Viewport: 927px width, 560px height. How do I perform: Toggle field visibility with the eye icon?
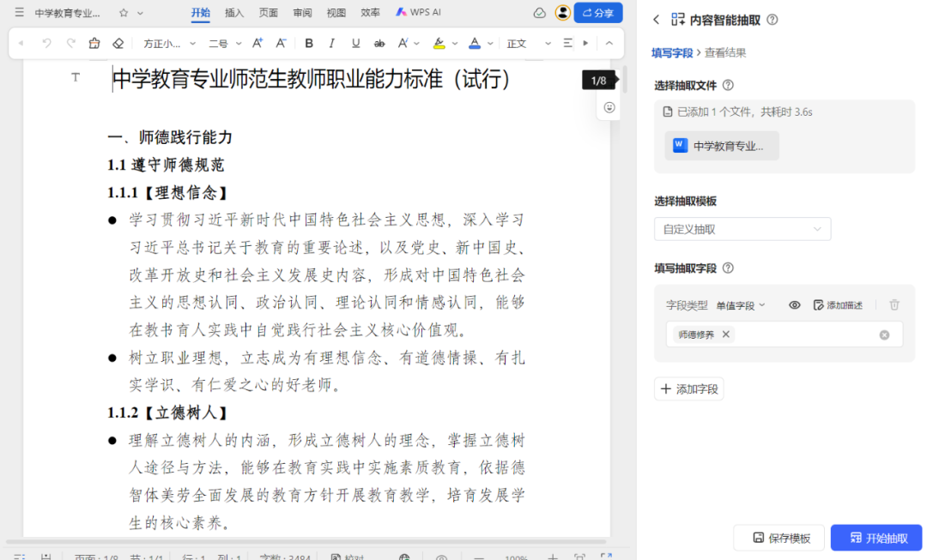[795, 304]
